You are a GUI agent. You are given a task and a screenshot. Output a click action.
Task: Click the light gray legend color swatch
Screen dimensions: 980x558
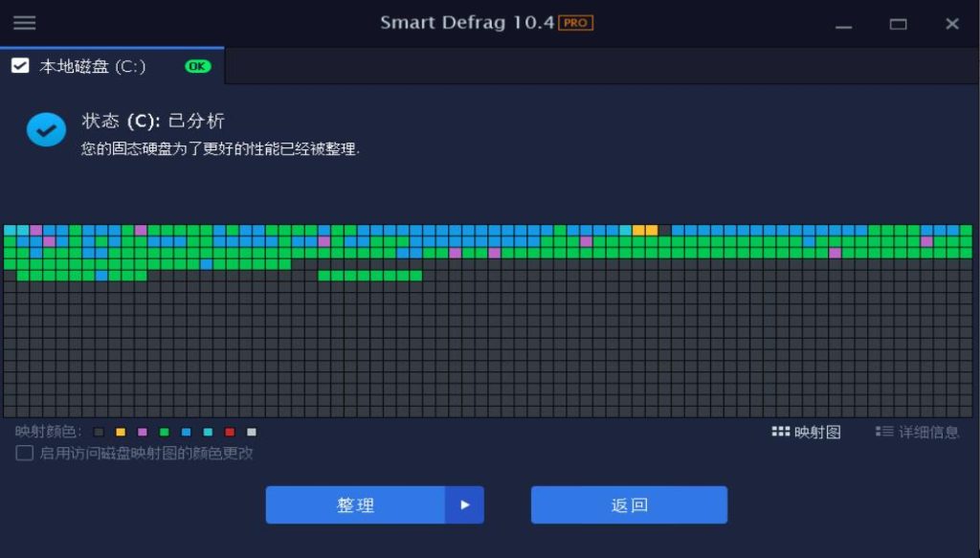click(252, 432)
